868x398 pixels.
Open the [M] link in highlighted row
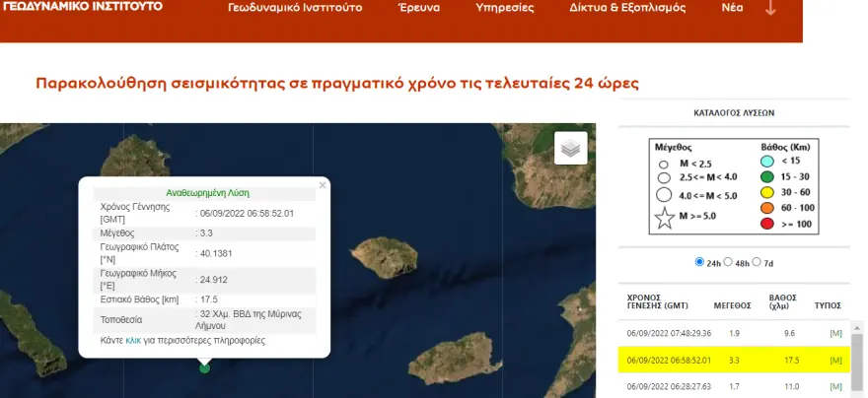[x=836, y=362]
